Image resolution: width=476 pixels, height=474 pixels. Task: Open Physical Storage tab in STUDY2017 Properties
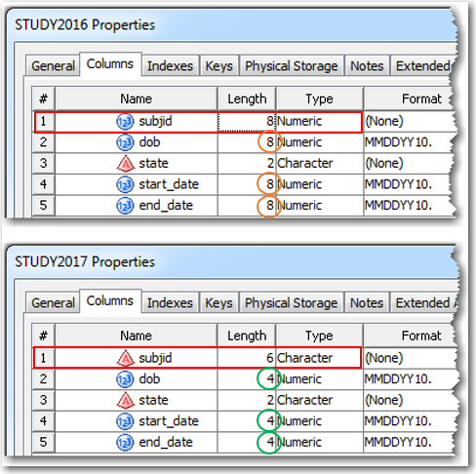tap(291, 303)
